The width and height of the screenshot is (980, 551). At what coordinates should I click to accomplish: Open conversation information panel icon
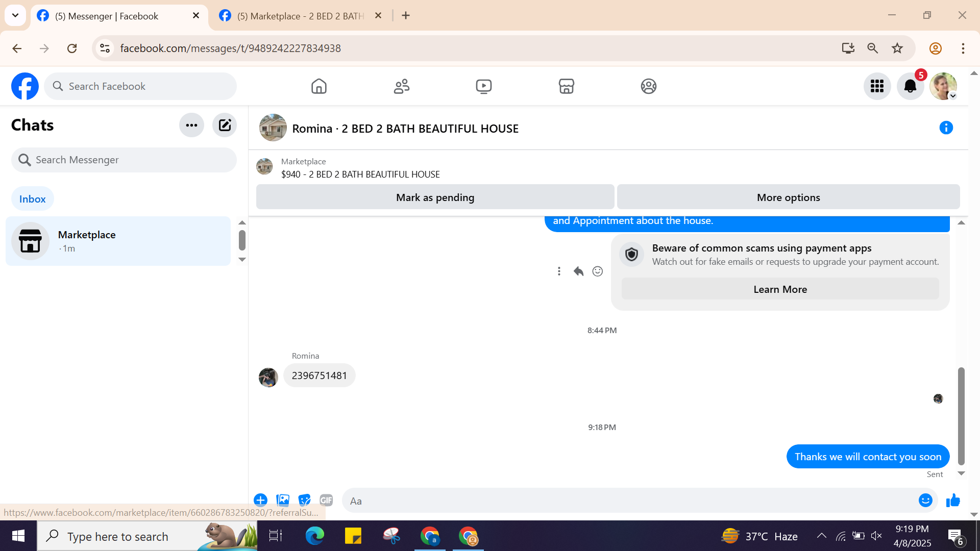[x=946, y=128]
